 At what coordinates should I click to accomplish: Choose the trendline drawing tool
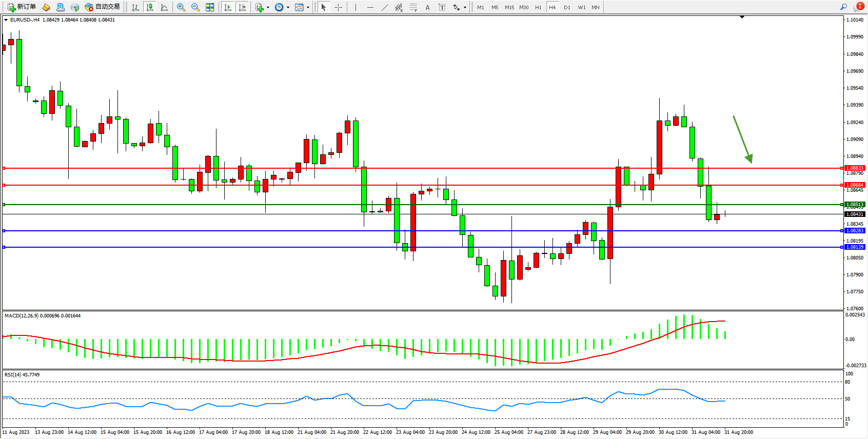pos(384,7)
